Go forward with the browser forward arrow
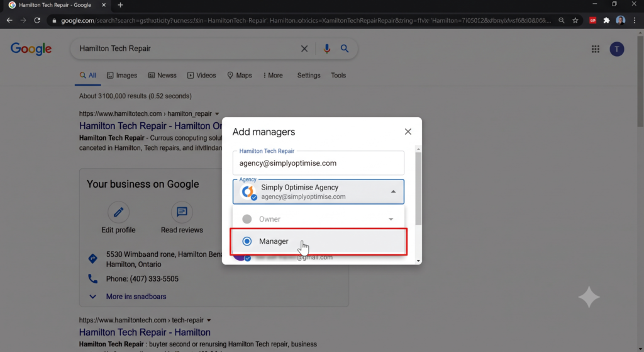 point(23,20)
